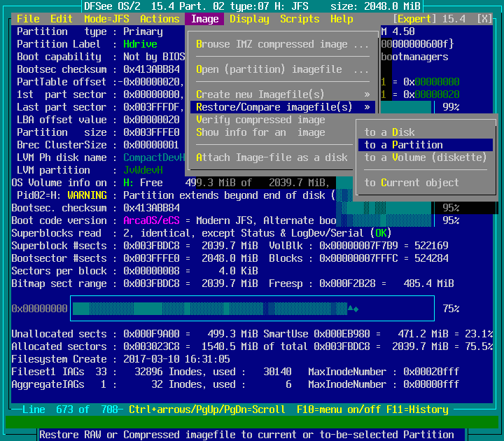The width and height of the screenshot is (504, 441).
Task: Open the Display menu
Action: 249,19
